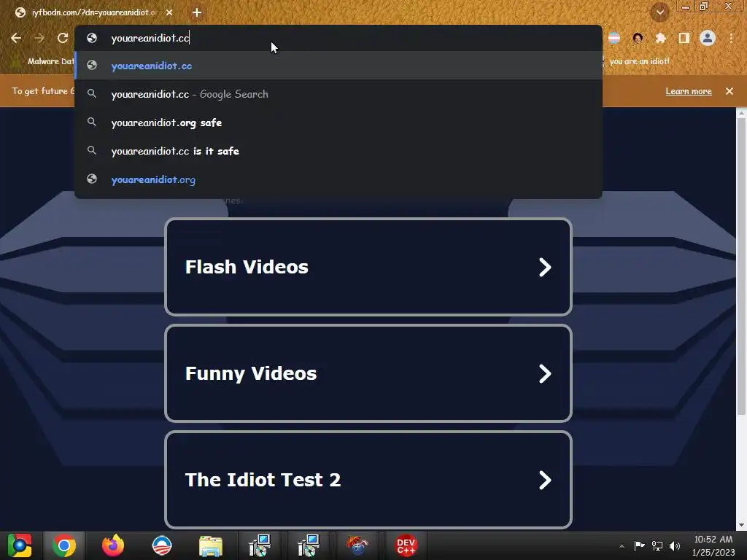Click the umbrella globe taskbar icon
Screen dimensions: 747x560
click(x=357, y=545)
